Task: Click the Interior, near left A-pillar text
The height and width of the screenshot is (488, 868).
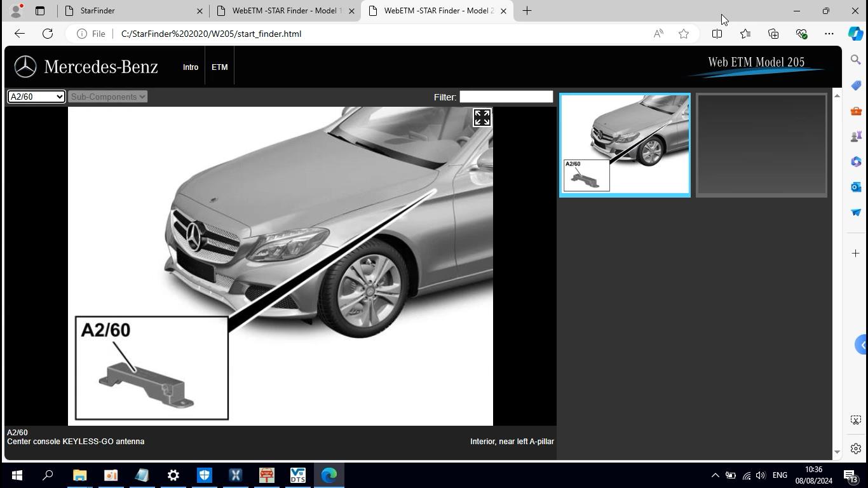Action: point(512,442)
